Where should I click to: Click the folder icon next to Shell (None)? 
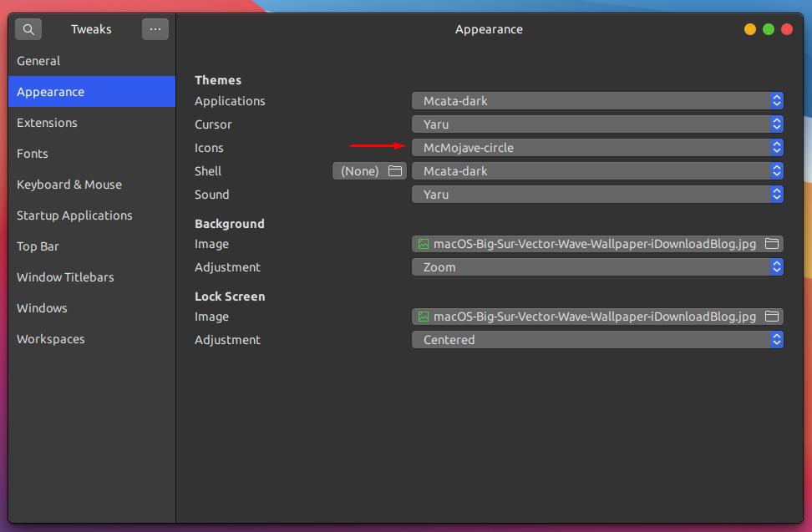395,170
